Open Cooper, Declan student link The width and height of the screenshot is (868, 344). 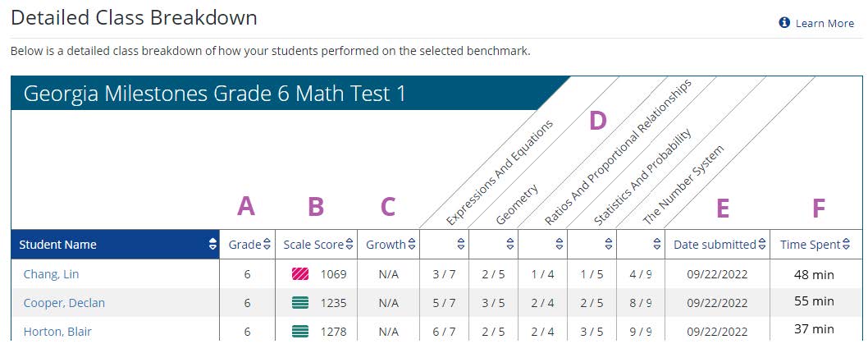(x=62, y=303)
